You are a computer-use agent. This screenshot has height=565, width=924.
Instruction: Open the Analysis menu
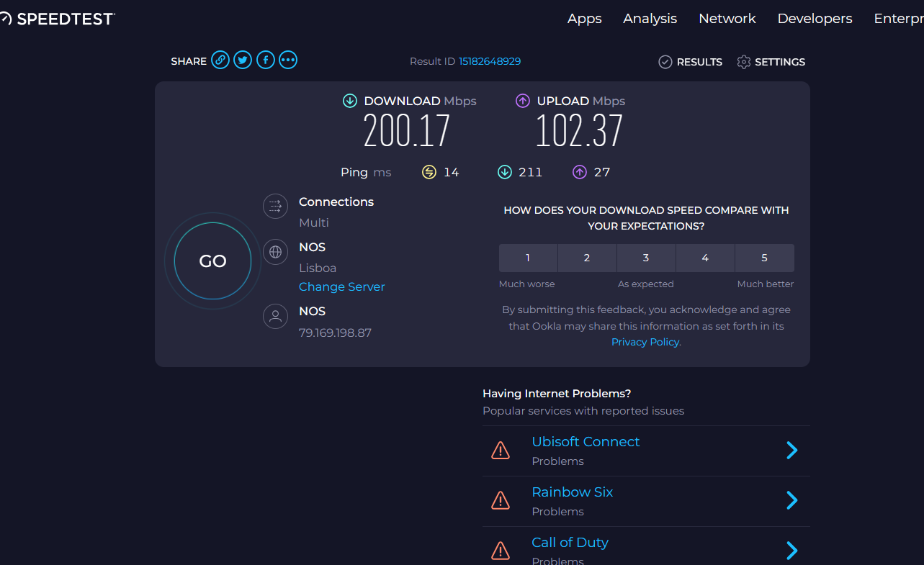[650, 19]
